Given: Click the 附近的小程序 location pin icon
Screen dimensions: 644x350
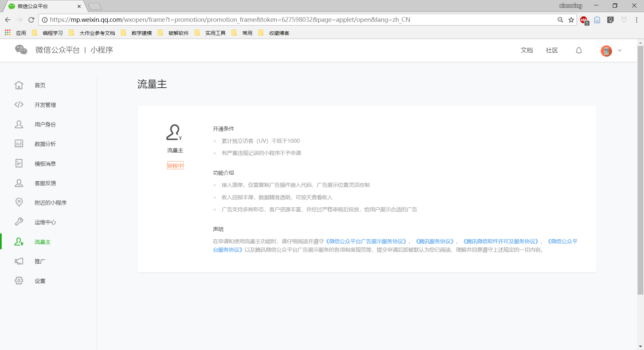Looking at the screenshot, I should [x=19, y=203].
